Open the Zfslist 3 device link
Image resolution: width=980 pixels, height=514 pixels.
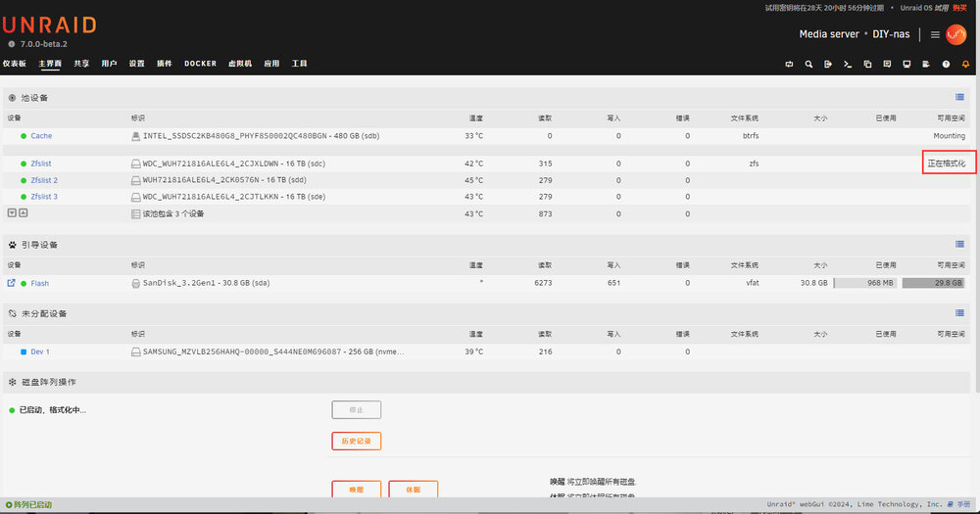pyautogui.click(x=44, y=197)
